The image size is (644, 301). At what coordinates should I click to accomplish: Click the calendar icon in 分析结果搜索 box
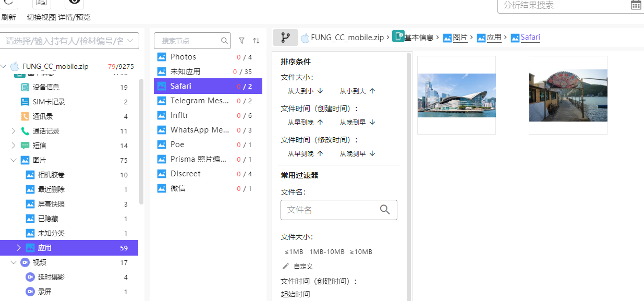point(636,5)
